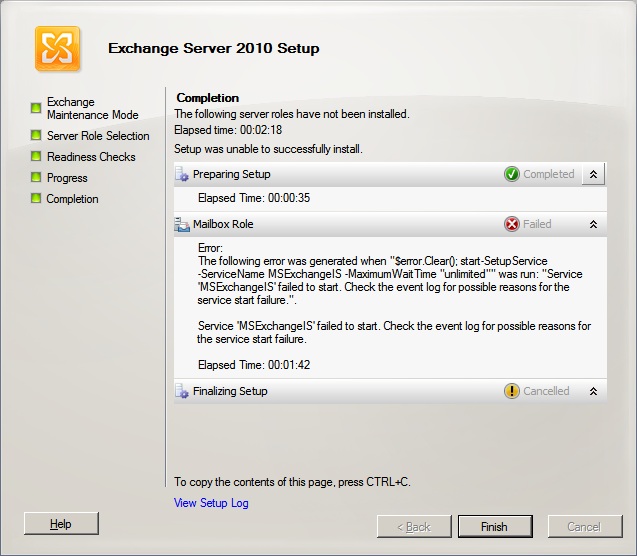Click the Readiness Checks step indicator

[36, 156]
